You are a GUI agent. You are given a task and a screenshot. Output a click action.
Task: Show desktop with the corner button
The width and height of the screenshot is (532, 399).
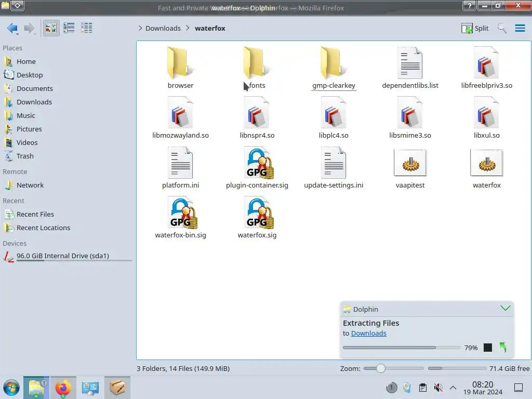pyautogui.click(x=518, y=388)
